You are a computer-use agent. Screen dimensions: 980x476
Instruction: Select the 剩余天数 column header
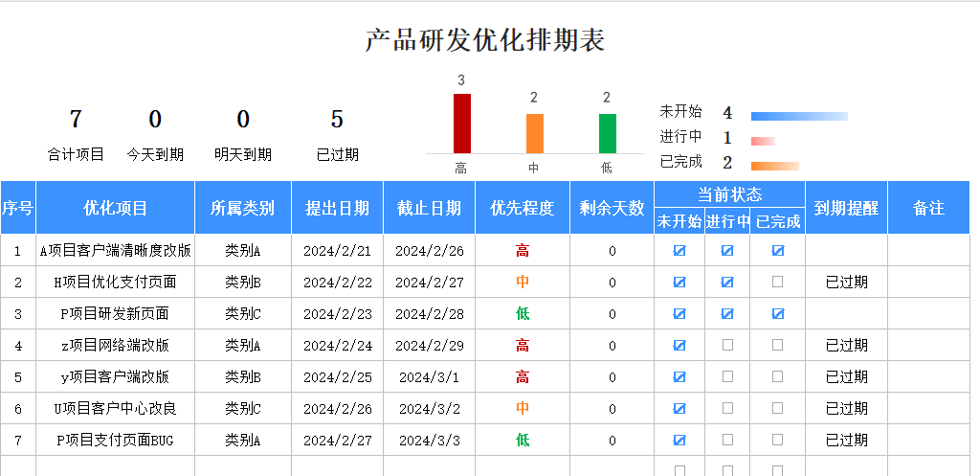(612, 208)
